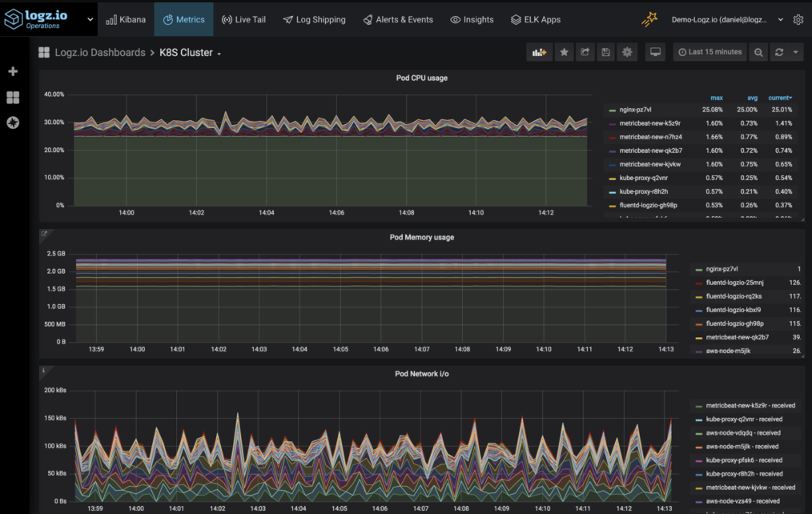Select metricbeat-new-qk2b7 in Memory legend

[x=737, y=338]
